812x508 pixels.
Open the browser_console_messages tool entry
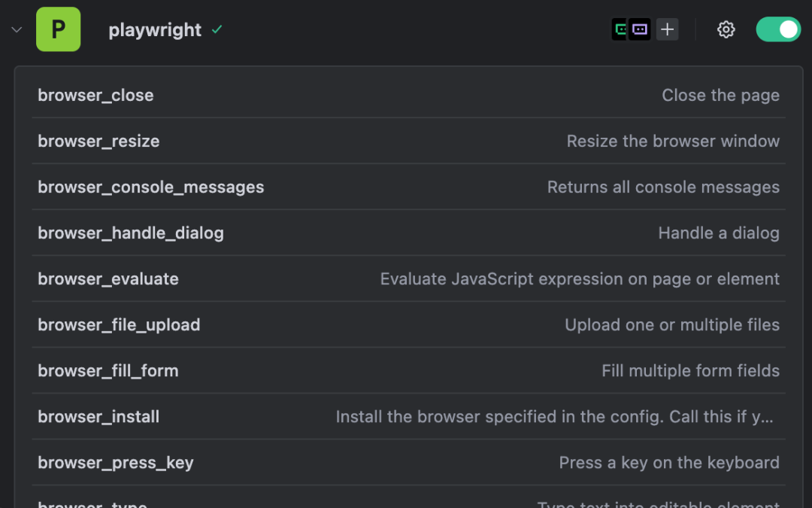tap(150, 187)
